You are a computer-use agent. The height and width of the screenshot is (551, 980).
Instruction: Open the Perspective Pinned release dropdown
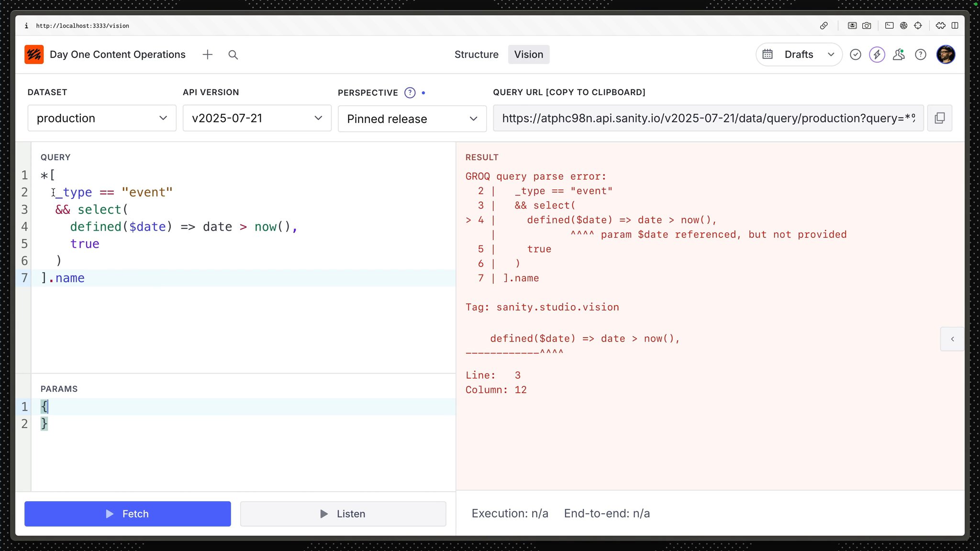(412, 119)
